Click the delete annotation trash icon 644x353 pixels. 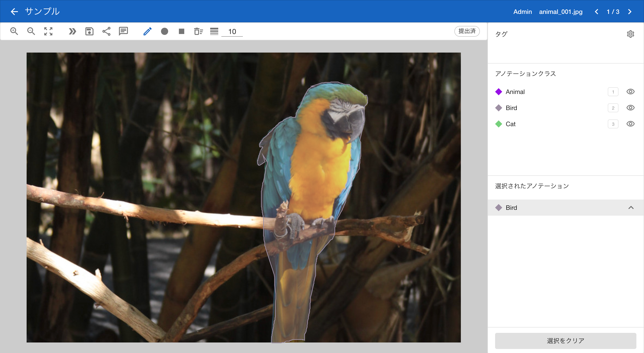199,31
